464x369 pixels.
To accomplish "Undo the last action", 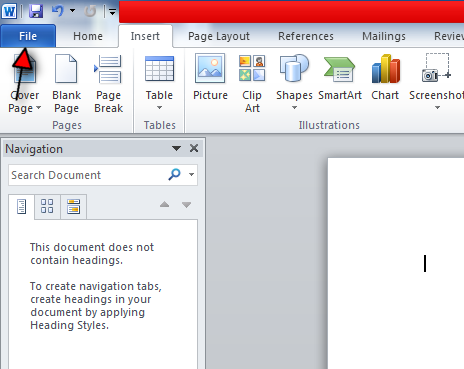I will (57, 11).
